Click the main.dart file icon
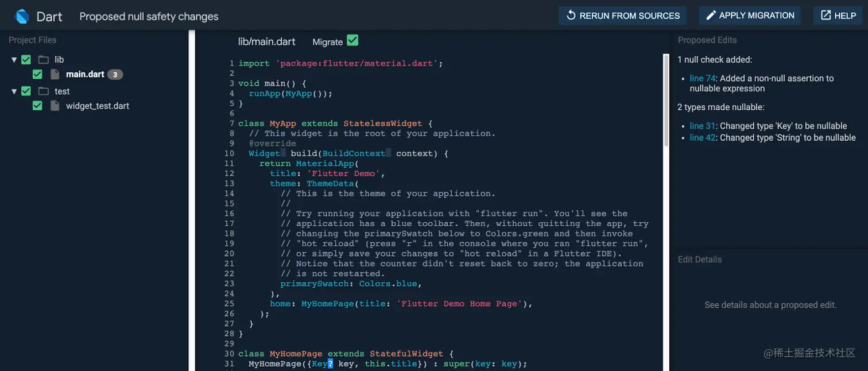Screen dimensions: 868x371 [55, 74]
